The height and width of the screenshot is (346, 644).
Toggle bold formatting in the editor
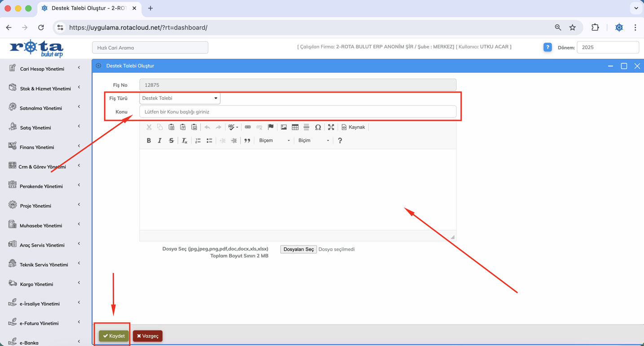click(149, 141)
